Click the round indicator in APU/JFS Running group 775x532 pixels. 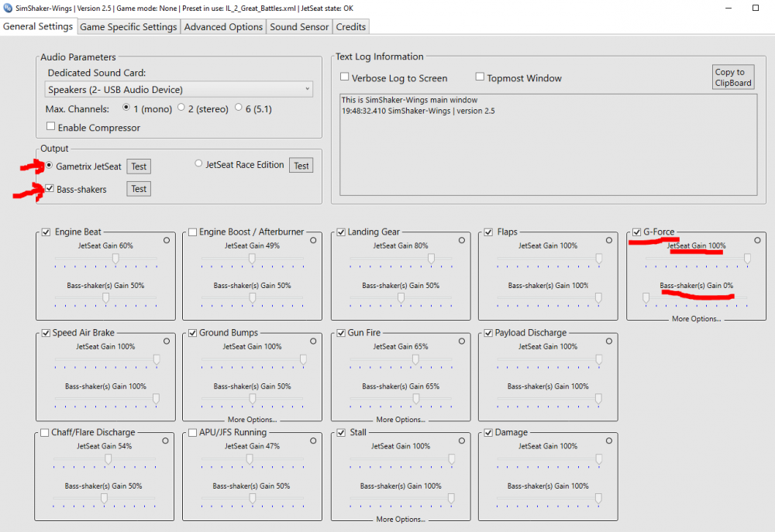[x=313, y=441]
